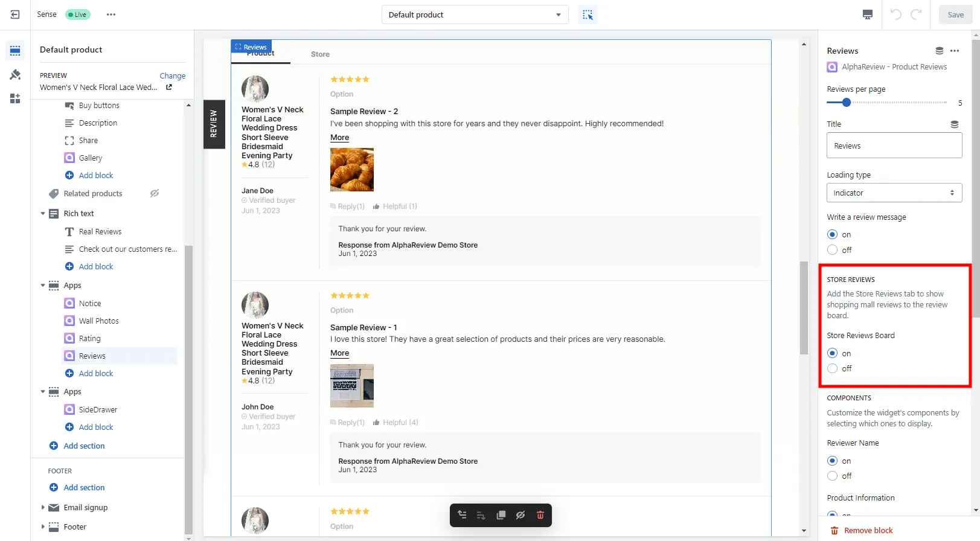Expand Sample Review - 2 with More

(x=339, y=138)
